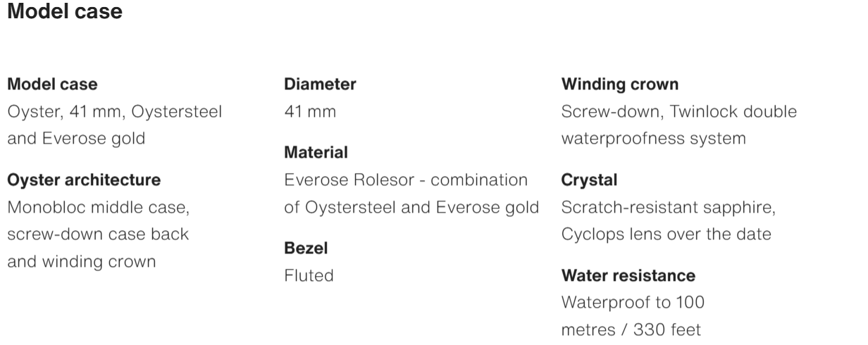Screen dimensions: 868x345
Task: Click the "waterproofness system" text line
Action: tap(653, 139)
